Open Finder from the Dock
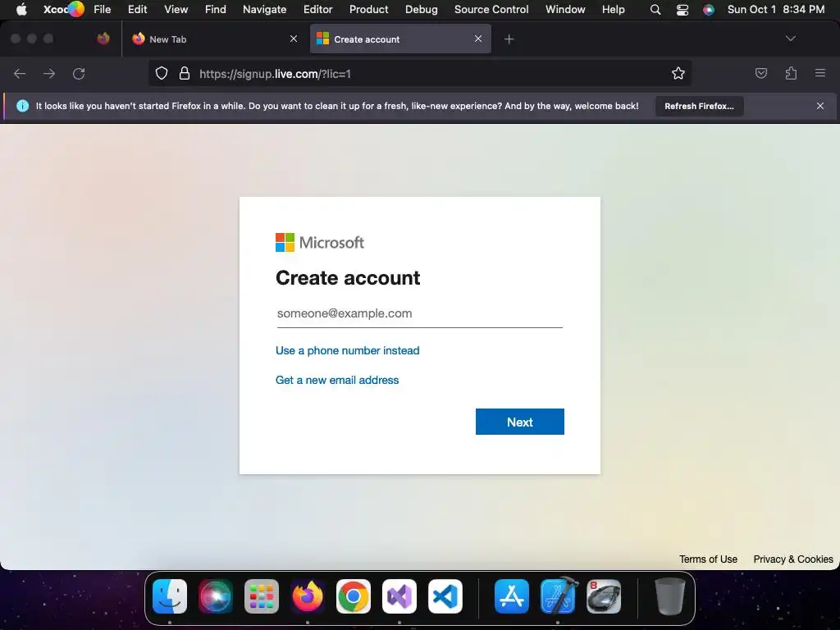This screenshot has height=630, width=840. (x=170, y=596)
